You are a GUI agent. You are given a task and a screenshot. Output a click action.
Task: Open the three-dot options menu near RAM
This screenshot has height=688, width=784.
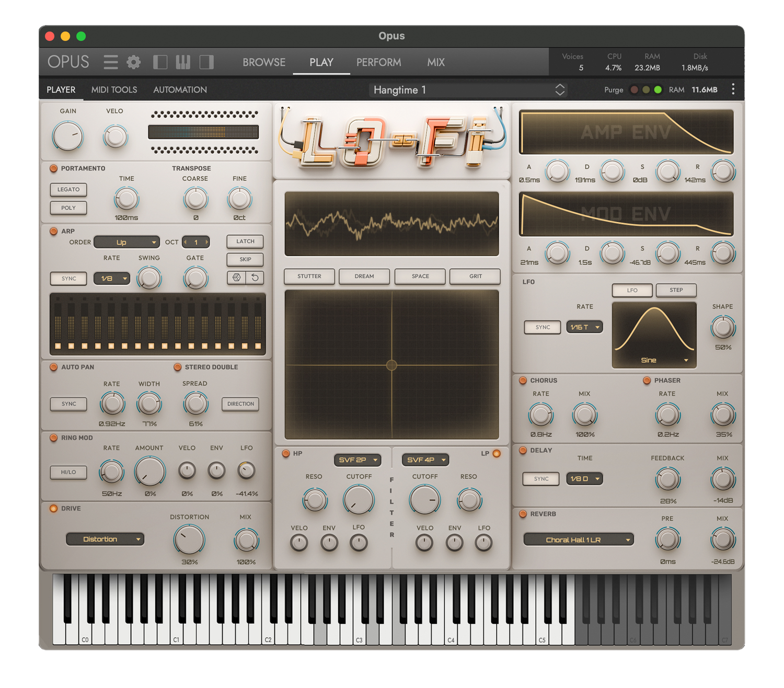(733, 89)
